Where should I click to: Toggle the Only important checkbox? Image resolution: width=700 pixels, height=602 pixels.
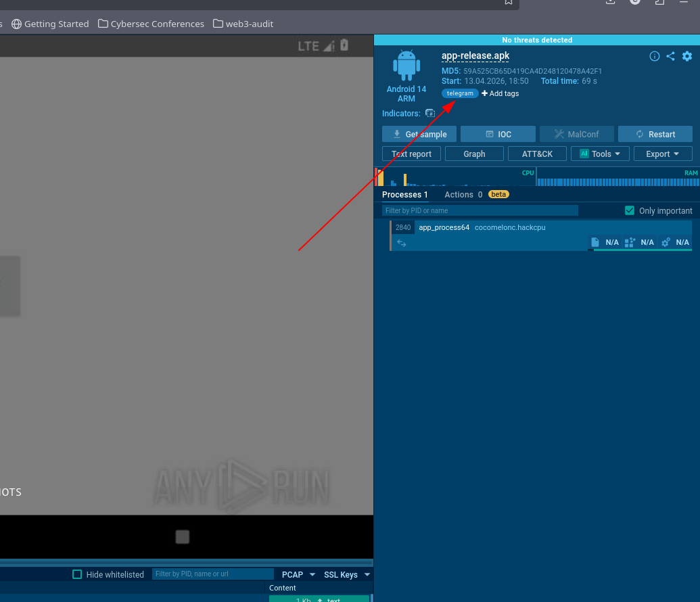pos(630,210)
